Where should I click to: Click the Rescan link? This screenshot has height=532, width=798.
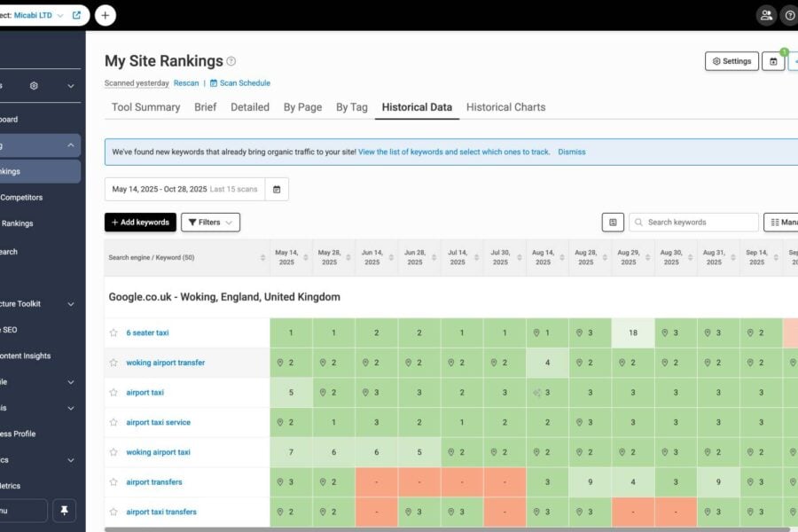186,83
